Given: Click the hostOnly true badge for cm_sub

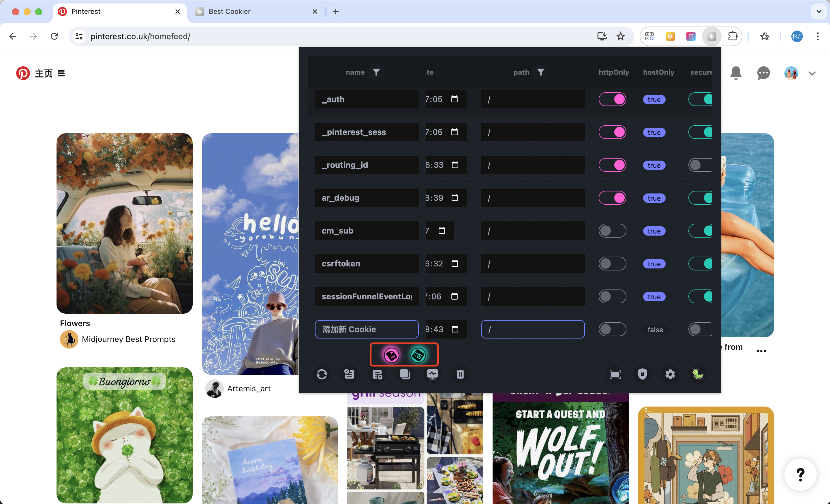Looking at the screenshot, I should coord(654,231).
